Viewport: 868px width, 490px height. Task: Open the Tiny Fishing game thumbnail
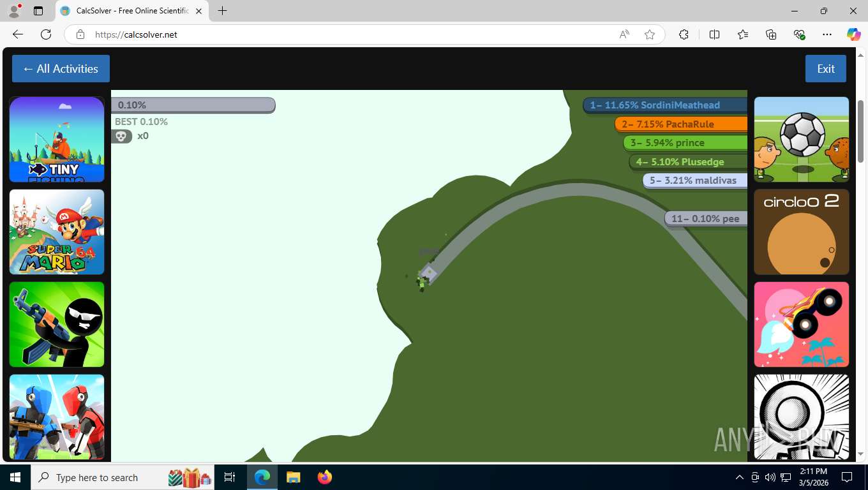pos(57,139)
